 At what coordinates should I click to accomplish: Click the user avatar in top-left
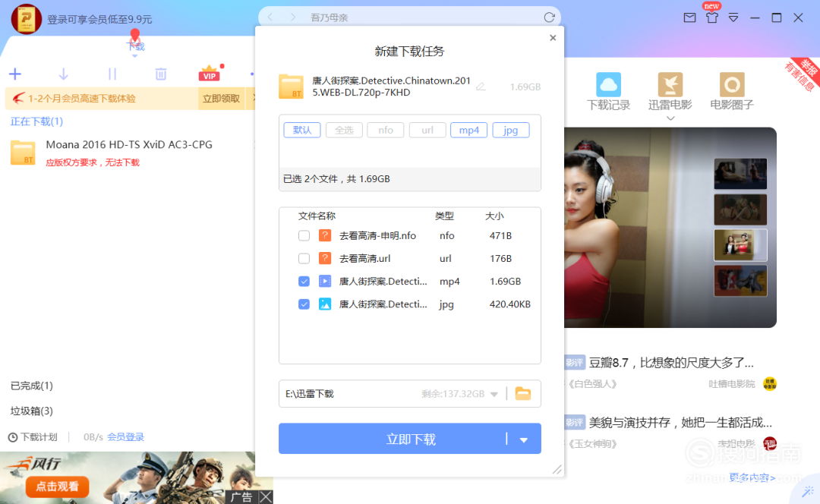click(26, 19)
